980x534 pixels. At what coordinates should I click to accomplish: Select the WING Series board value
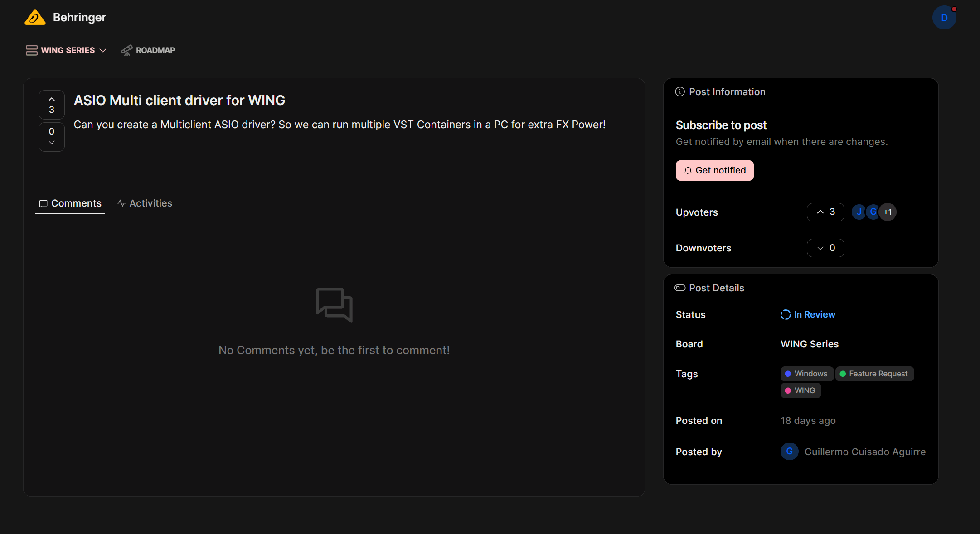point(810,344)
